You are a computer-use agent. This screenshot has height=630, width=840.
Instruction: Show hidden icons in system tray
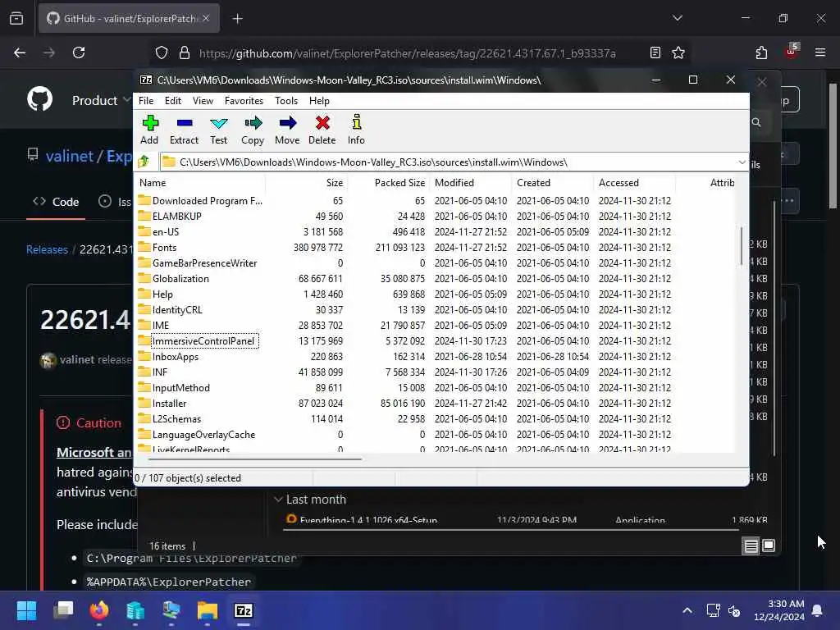click(687, 610)
